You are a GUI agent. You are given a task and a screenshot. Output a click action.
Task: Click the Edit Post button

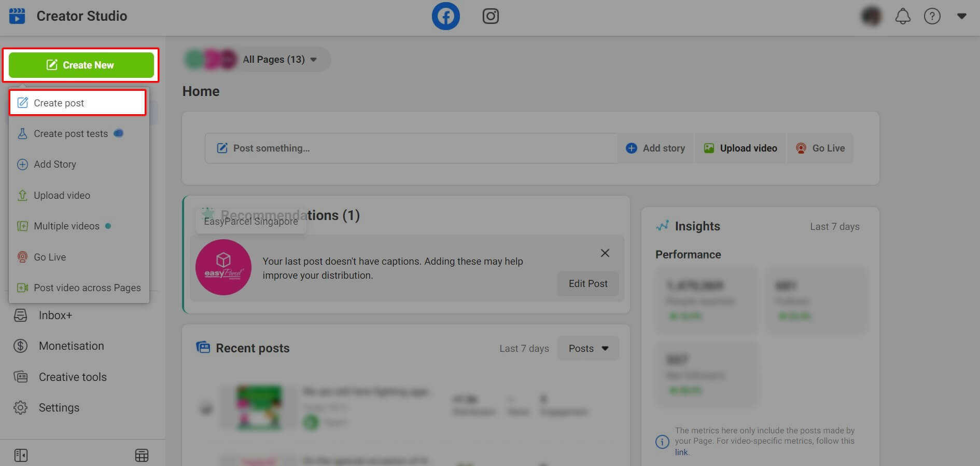[587, 284]
